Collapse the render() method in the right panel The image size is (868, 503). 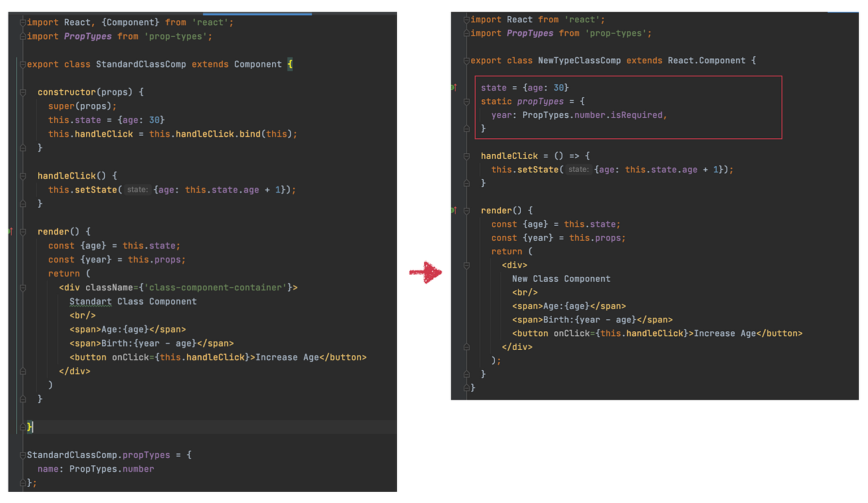coord(466,210)
